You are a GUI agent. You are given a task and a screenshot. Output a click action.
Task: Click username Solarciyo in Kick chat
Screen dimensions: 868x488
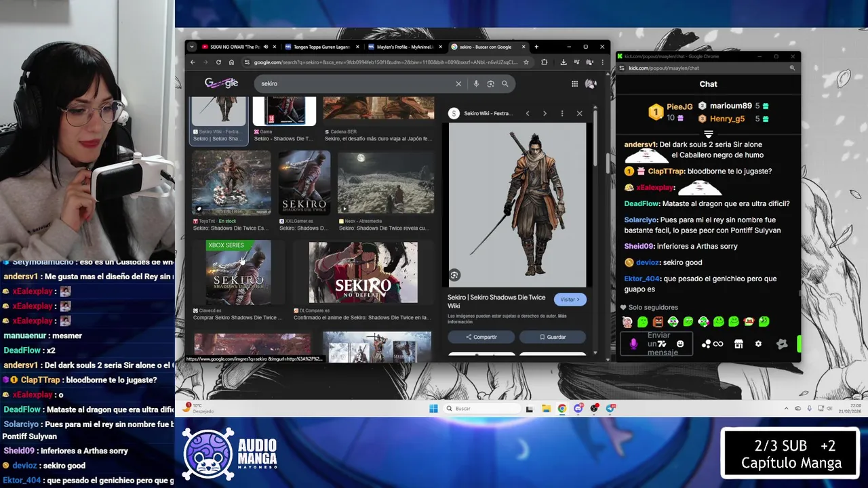[640, 220]
